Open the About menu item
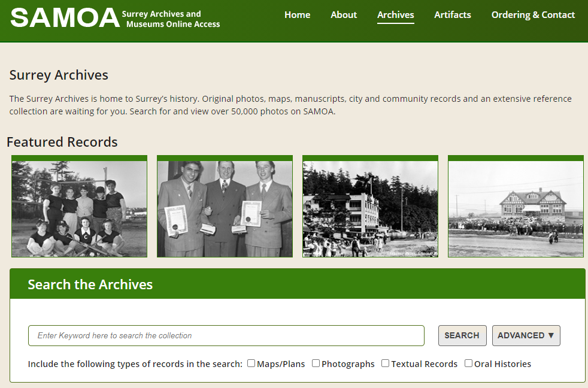This screenshot has height=388, width=588. click(344, 15)
